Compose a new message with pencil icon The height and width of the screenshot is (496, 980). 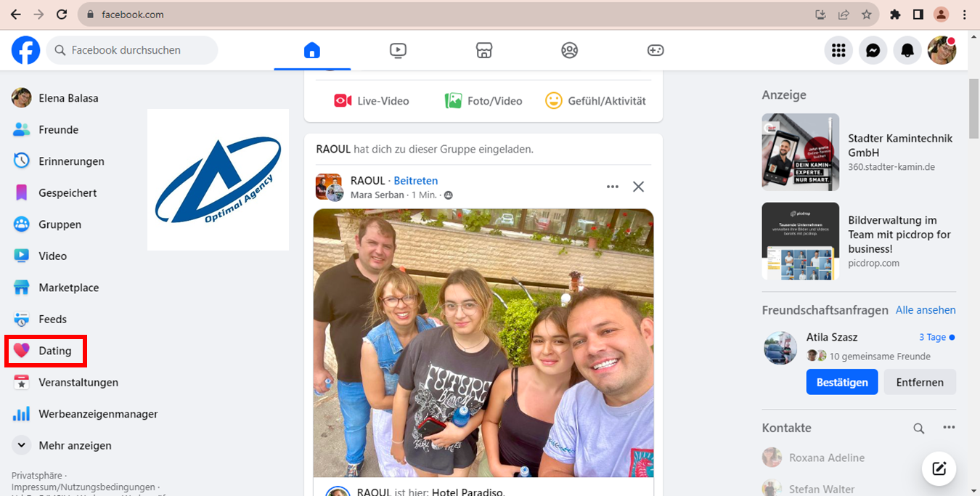[939, 468]
